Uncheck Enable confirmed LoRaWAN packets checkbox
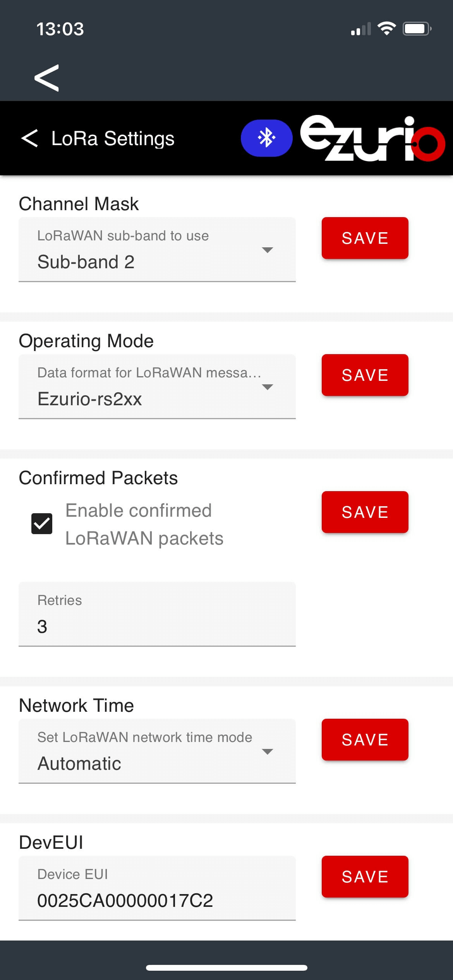The image size is (453, 980). point(42,524)
